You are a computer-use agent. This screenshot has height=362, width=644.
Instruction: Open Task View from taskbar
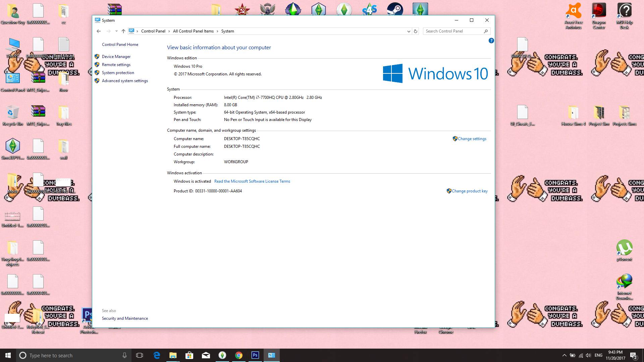click(x=140, y=355)
